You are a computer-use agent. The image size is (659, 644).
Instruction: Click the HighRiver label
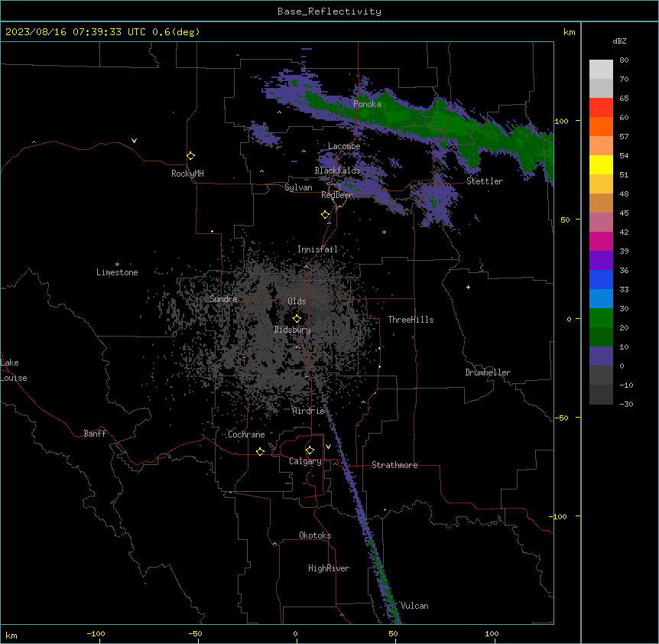click(x=329, y=568)
